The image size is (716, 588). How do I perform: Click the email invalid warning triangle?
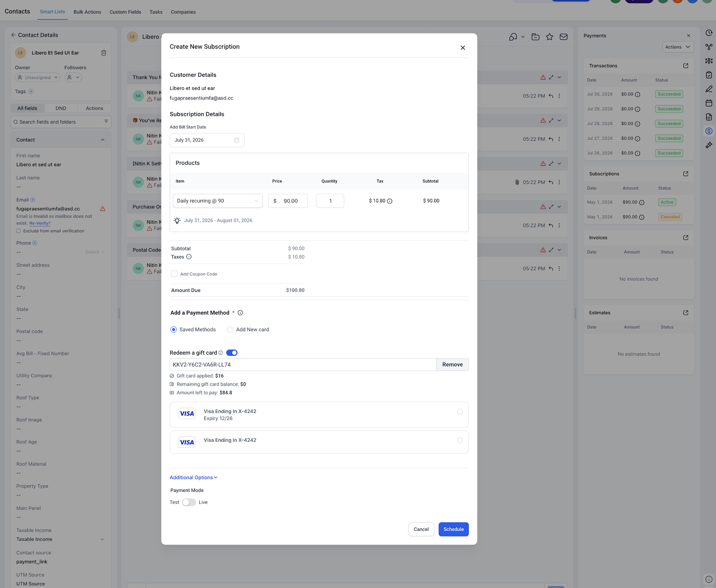(102, 209)
